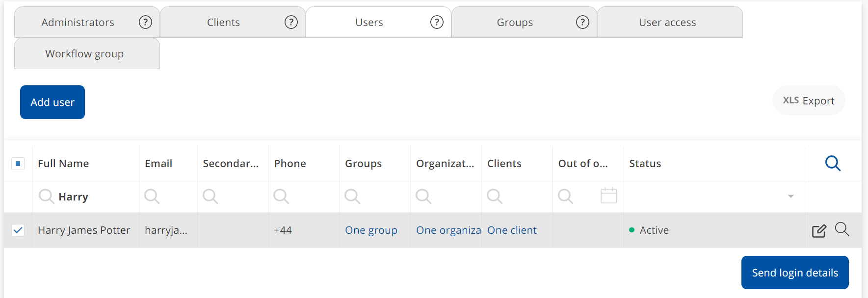Expand the Status filter dropdown
The width and height of the screenshot is (868, 298).
pyautogui.click(x=790, y=197)
